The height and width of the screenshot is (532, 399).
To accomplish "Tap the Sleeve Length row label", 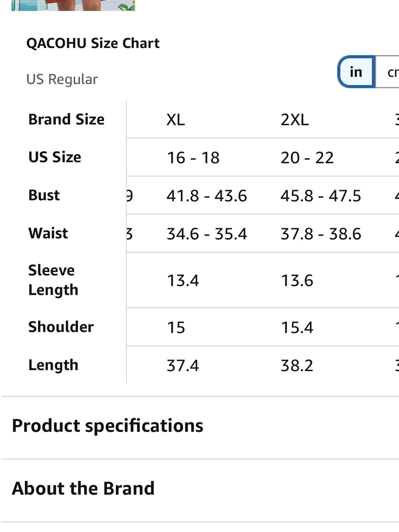I will click(53, 280).
